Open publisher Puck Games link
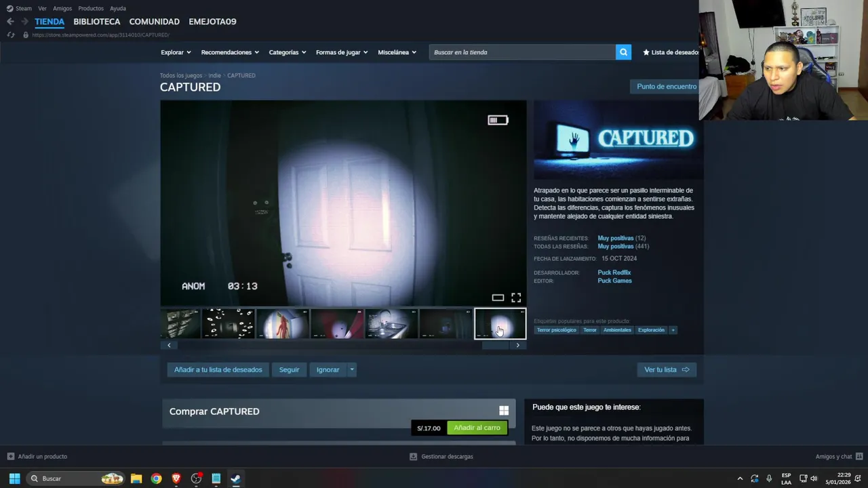 (614, 281)
